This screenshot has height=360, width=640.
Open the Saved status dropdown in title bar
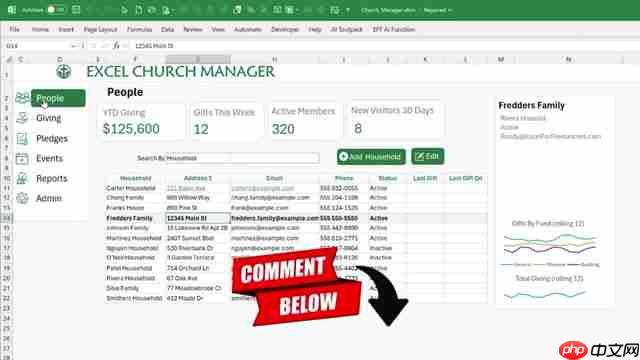click(438, 10)
